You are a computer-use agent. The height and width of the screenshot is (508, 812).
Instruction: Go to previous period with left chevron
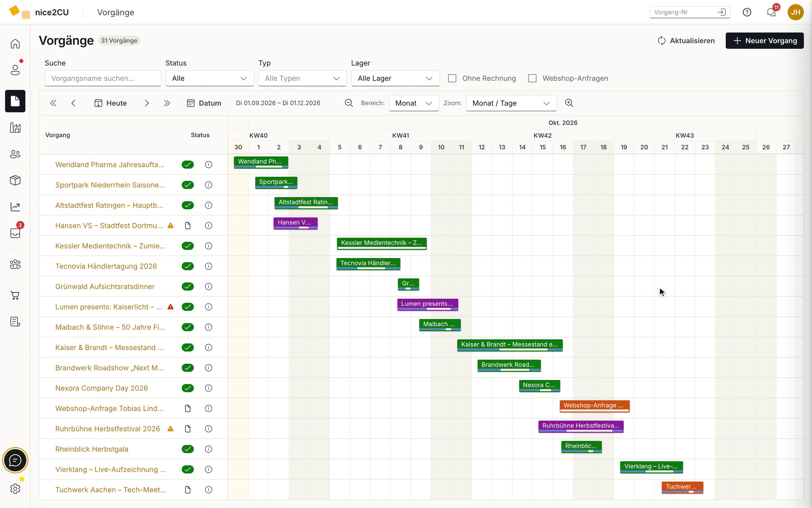(73, 103)
